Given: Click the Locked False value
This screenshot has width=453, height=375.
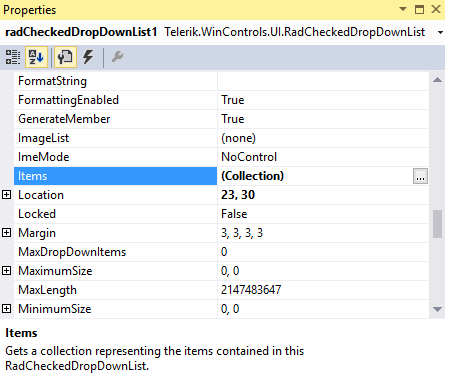Looking at the screenshot, I should point(234,214).
